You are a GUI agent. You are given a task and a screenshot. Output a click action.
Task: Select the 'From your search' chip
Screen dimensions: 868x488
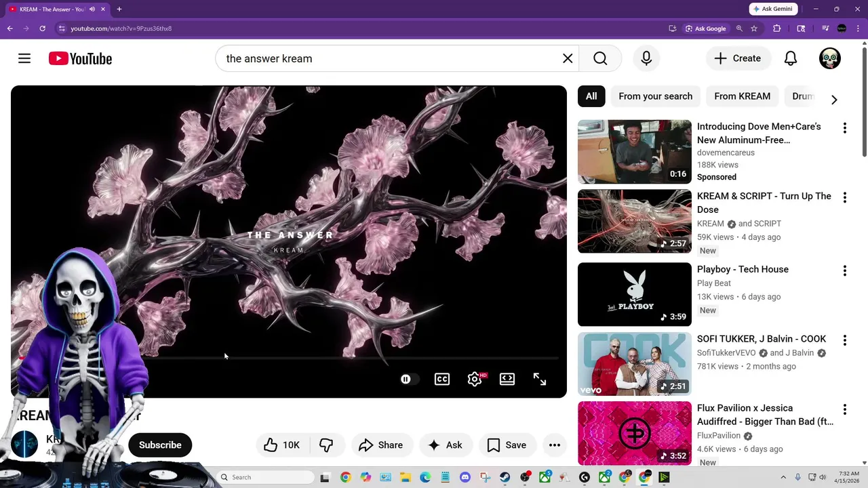coord(656,96)
